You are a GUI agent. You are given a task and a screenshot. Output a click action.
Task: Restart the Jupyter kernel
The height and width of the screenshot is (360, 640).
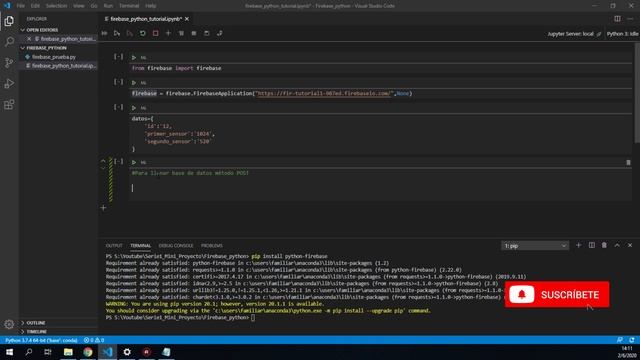coord(142,33)
